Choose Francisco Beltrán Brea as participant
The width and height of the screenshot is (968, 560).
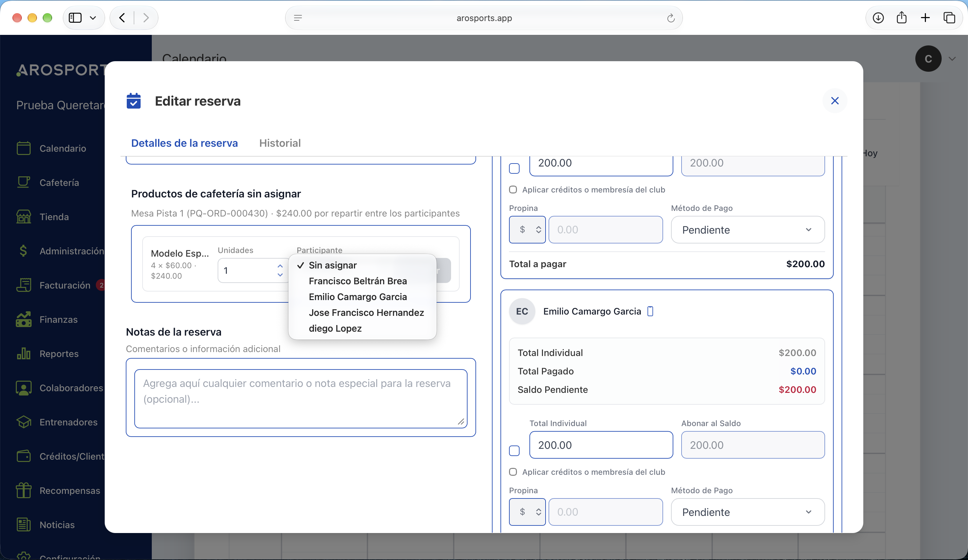358,281
